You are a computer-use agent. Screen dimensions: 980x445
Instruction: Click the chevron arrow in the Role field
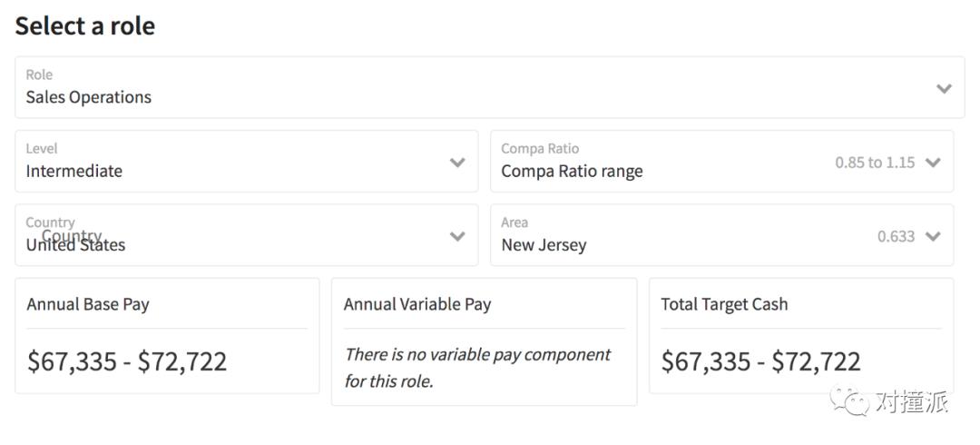[944, 89]
